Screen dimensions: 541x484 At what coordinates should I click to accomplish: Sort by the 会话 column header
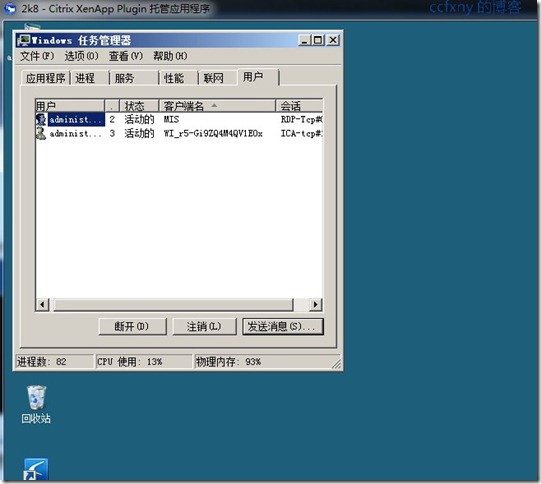(x=299, y=106)
